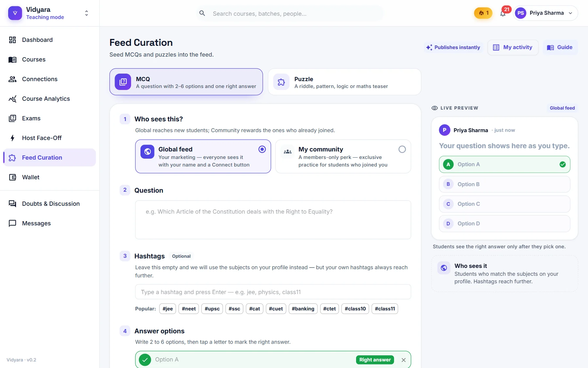588x368 pixels.
Task: Click the search magnifier icon
Action: (202, 13)
